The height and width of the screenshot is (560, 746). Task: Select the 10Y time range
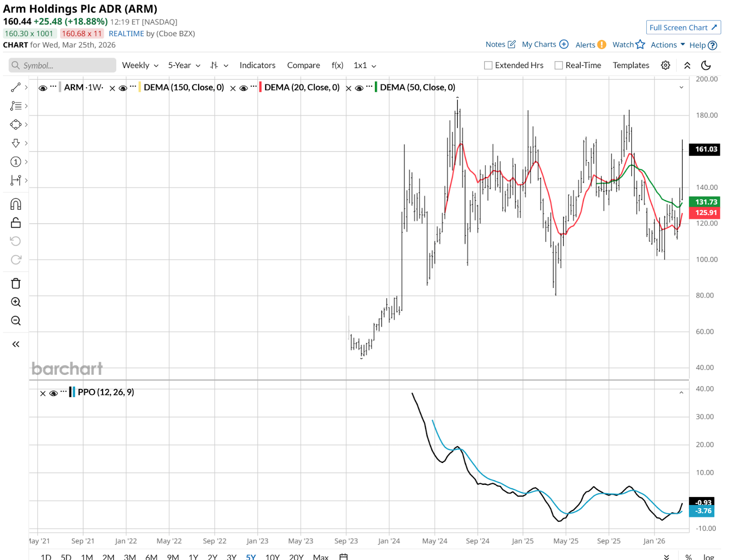272,557
